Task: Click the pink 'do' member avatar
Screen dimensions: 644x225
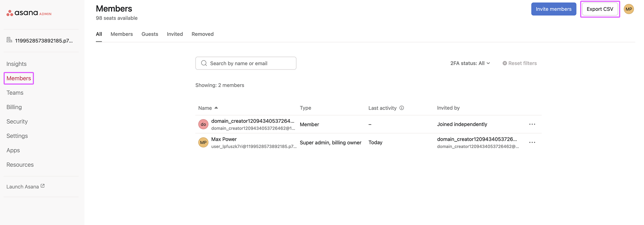Action: tap(203, 124)
